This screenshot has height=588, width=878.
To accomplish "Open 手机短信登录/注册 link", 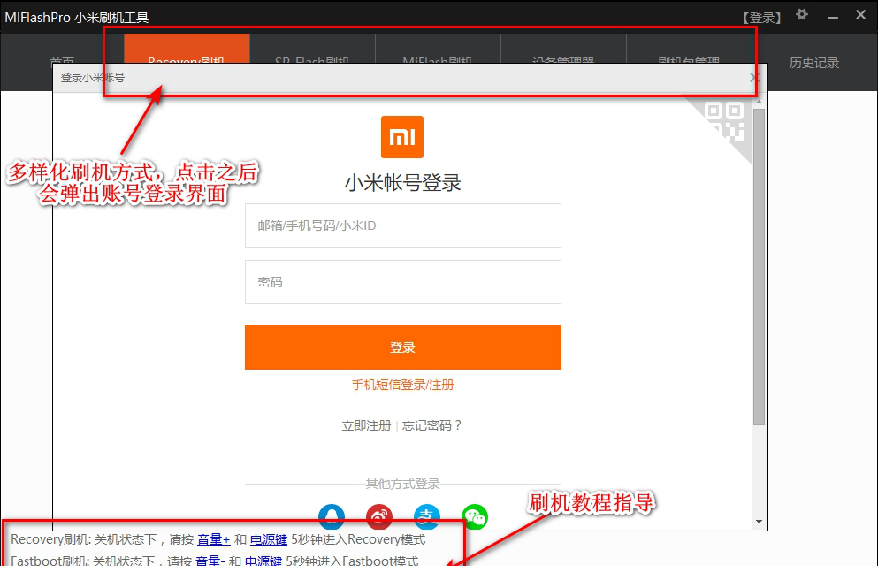I will 402,385.
